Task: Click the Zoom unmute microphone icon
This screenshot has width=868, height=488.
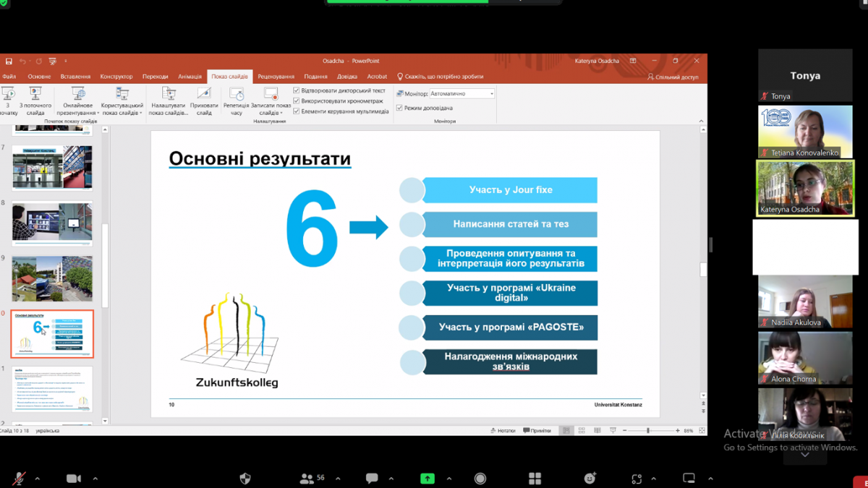Action: pyautogui.click(x=20, y=479)
